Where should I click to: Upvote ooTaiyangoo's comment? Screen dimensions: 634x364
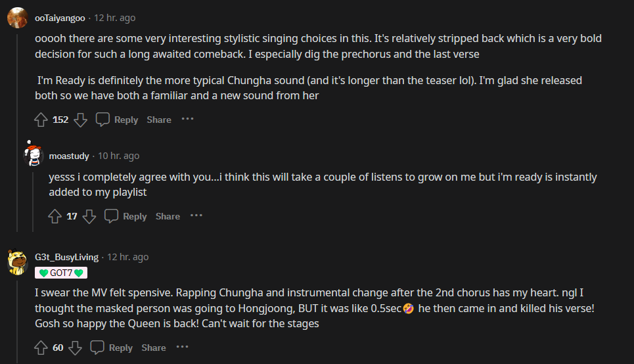click(x=41, y=120)
